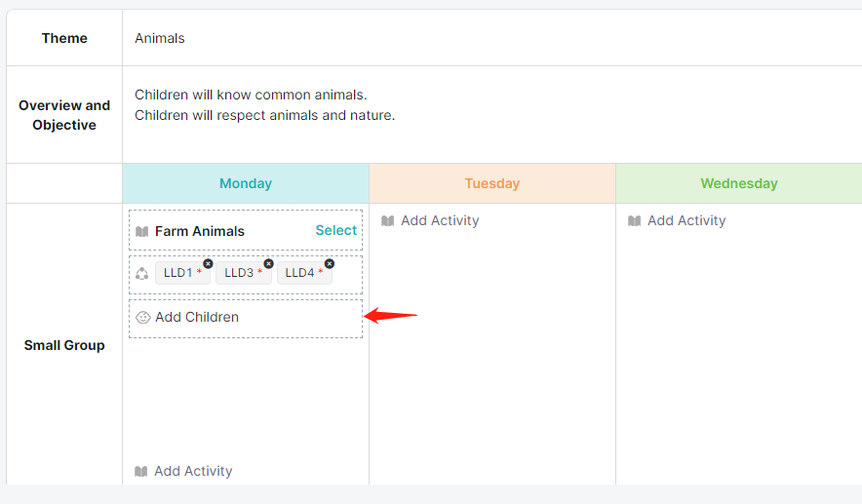Remove the LLD3 measure tag
Image resolution: width=862 pixels, height=504 pixels.
268,264
